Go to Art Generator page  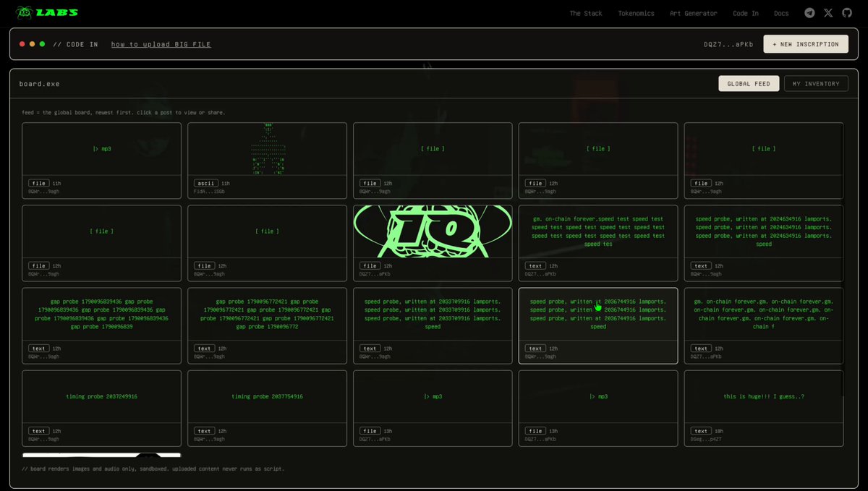click(x=693, y=13)
